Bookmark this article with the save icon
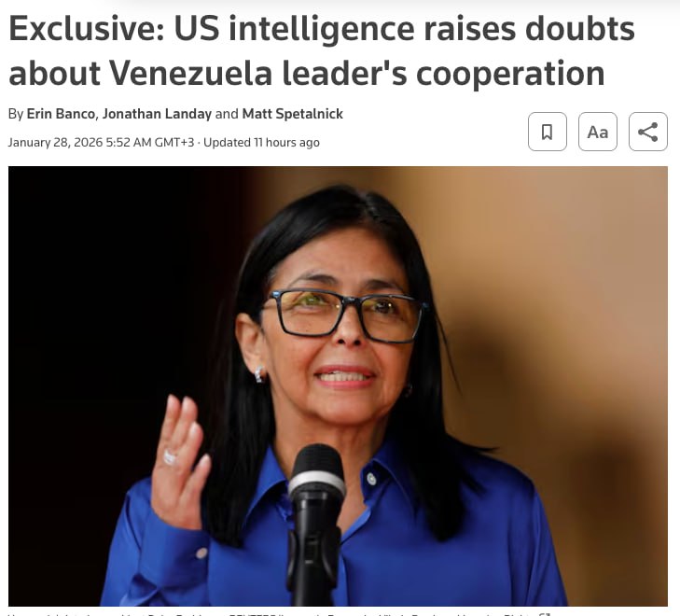The image size is (680, 616). [548, 132]
